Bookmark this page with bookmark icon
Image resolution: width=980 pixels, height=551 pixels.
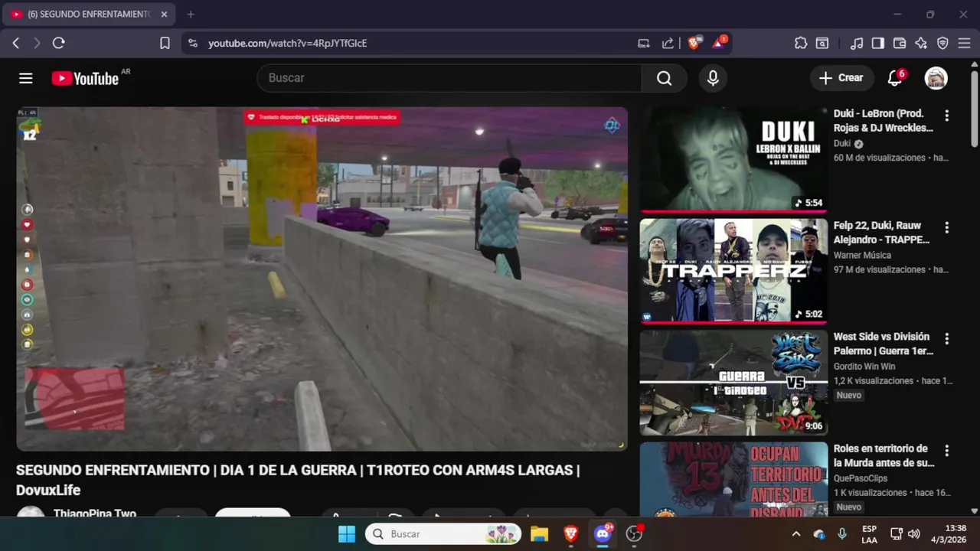(x=165, y=44)
